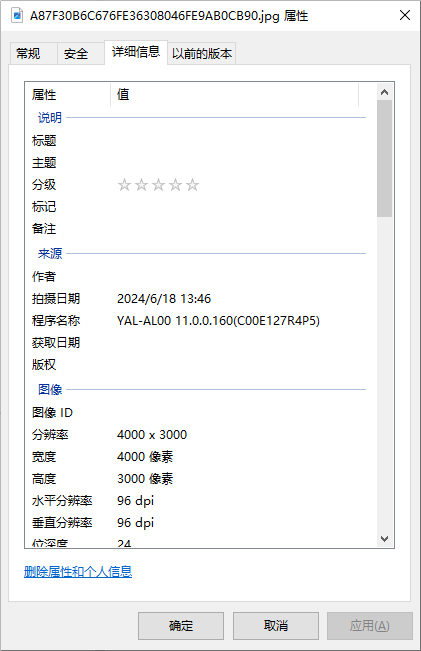Screen dimensions: 421x651
Task: Select the 分辨率 property label
Action: click(50, 435)
